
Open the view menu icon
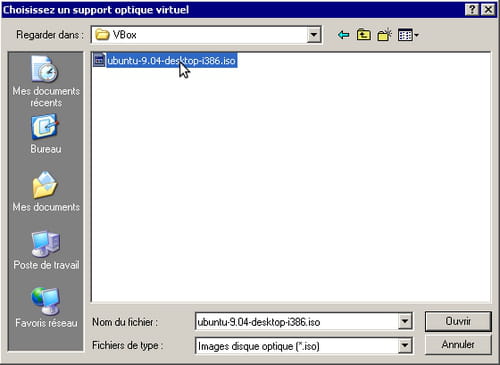click(x=408, y=35)
